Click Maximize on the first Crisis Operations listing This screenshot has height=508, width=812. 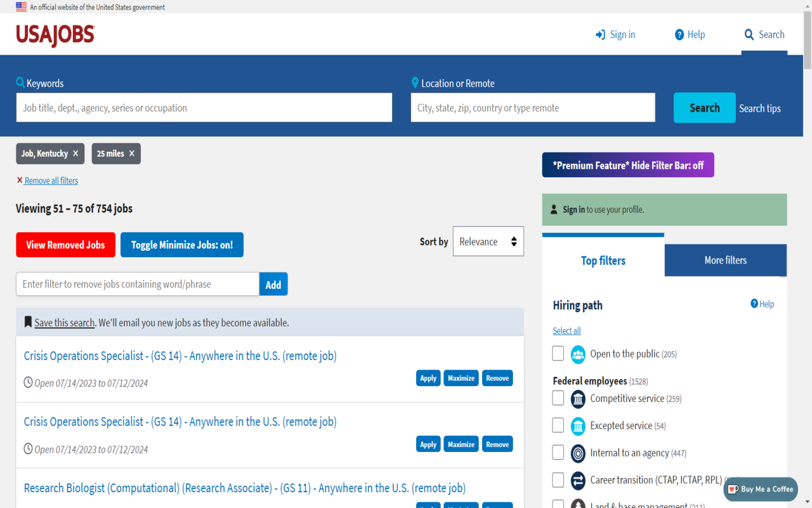(x=461, y=378)
